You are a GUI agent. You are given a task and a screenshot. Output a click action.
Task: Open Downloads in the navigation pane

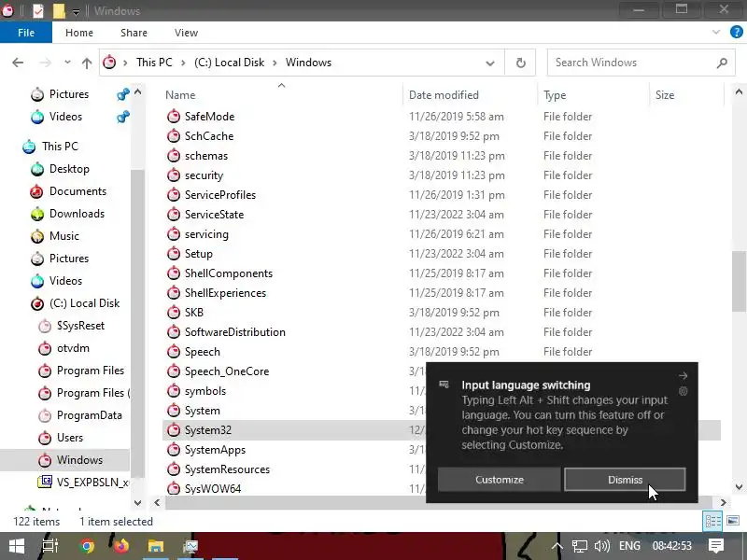77,214
